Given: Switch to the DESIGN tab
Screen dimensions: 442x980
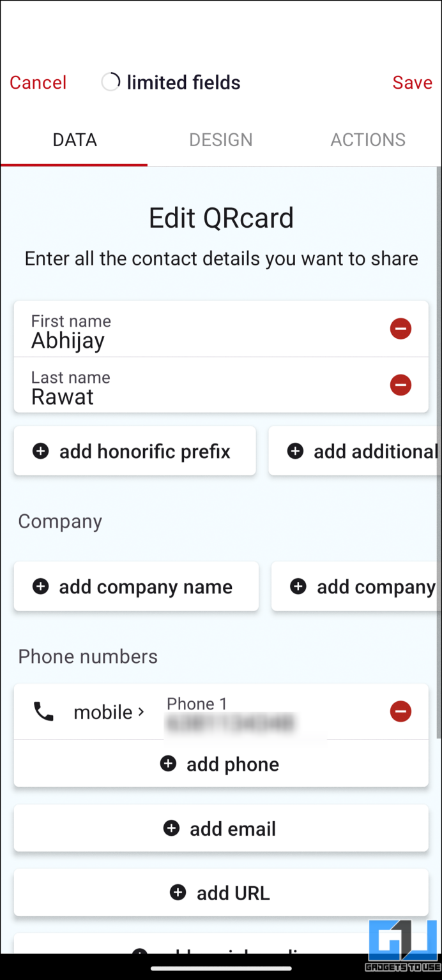Looking at the screenshot, I should [220, 140].
